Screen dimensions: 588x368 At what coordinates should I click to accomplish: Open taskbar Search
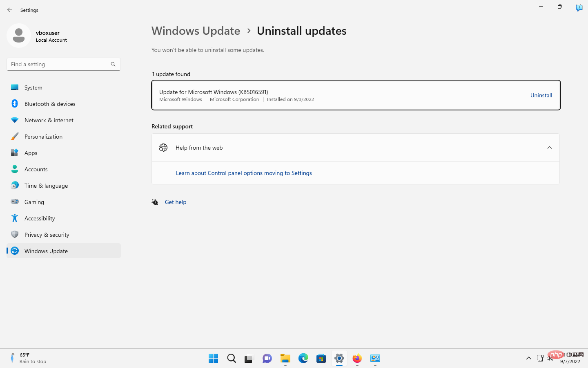pos(232,359)
